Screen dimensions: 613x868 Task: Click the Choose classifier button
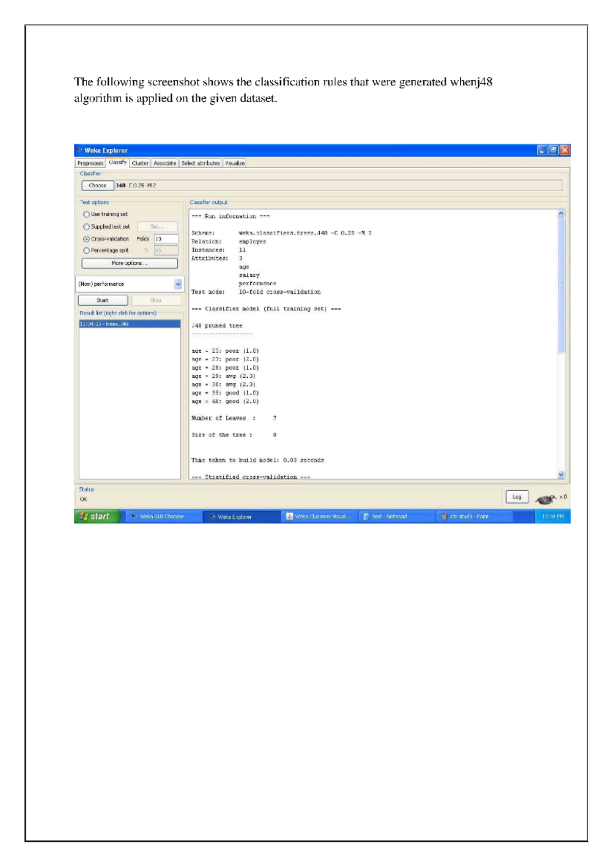(x=97, y=186)
